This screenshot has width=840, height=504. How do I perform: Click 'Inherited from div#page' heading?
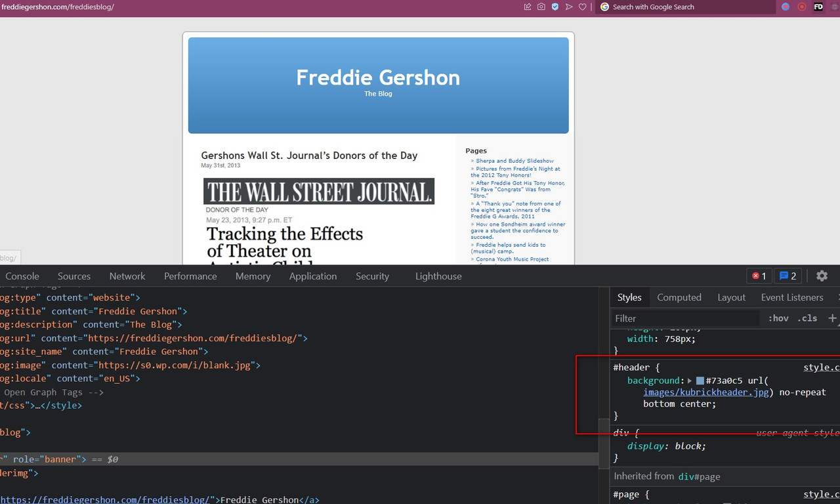tap(667, 476)
